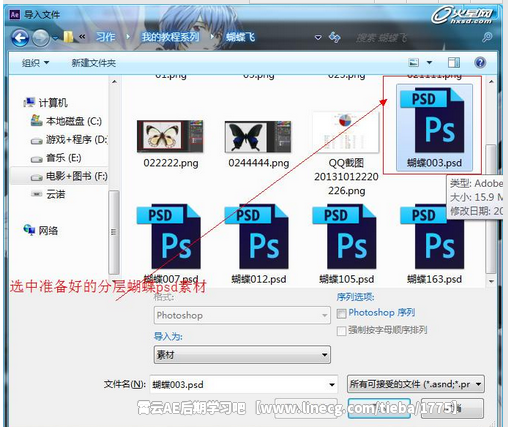Image resolution: width=508 pixels, height=427 pixels.
Task: Select the 022222.png thumbnail
Action: click(x=170, y=136)
